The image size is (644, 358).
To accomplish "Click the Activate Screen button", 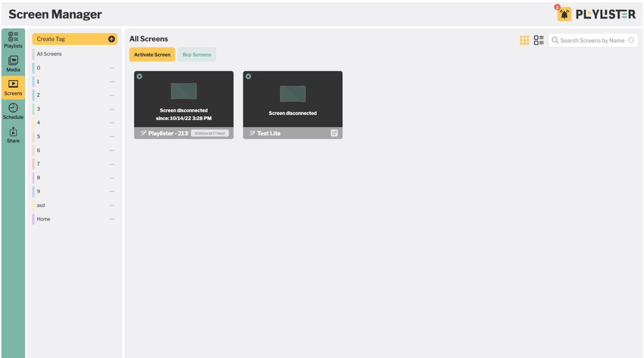I will pos(152,55).
